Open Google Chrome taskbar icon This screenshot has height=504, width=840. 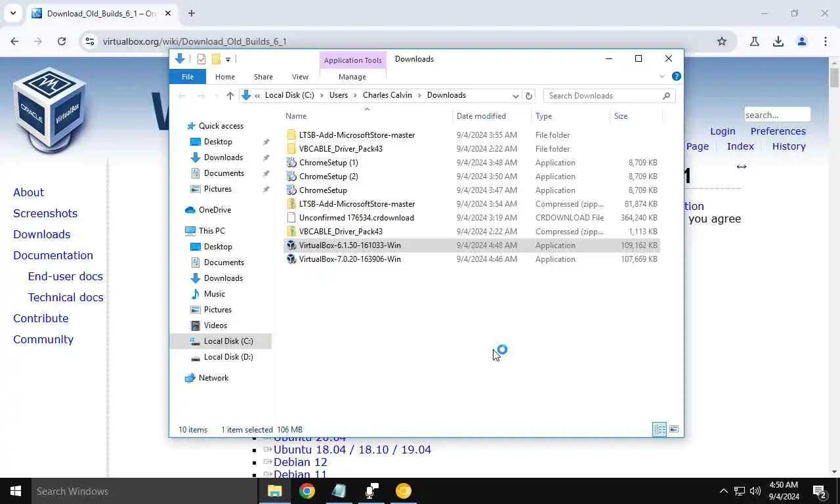tap(307, 491)
